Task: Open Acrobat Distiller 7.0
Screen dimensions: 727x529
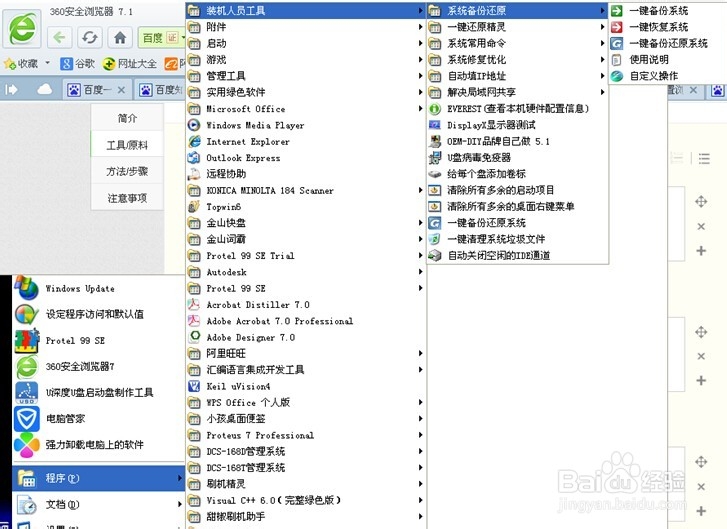Action: click(x=306, y=305)
